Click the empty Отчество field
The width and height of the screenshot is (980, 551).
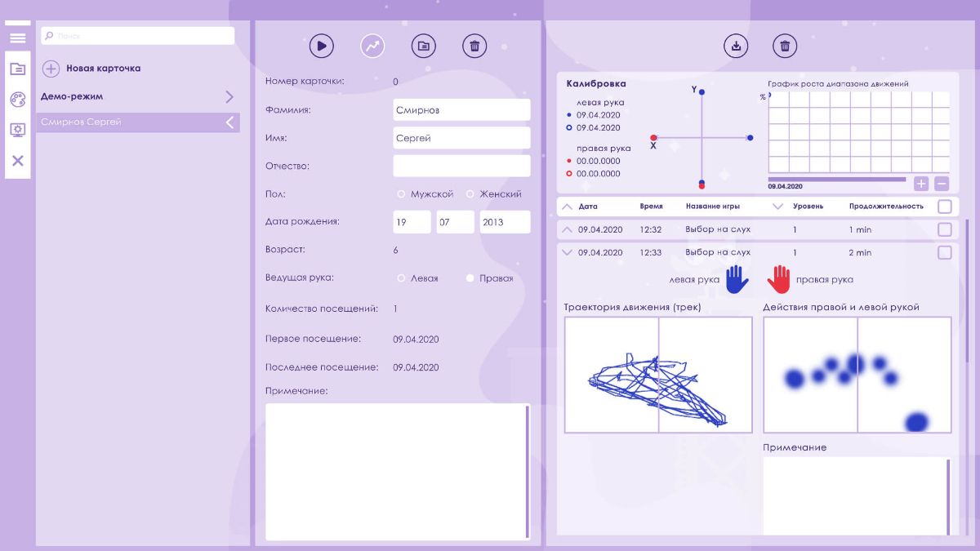pos(461,166)
